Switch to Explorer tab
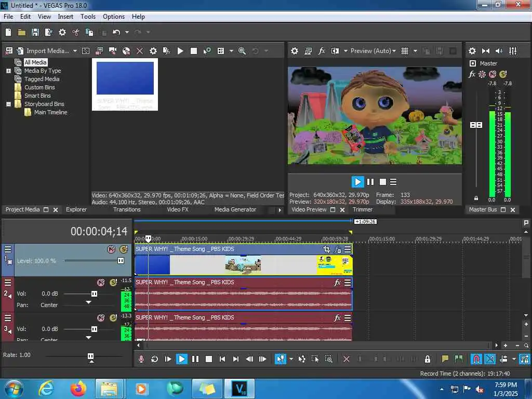Screen dimensions: 532x399 tap(76, 210)
